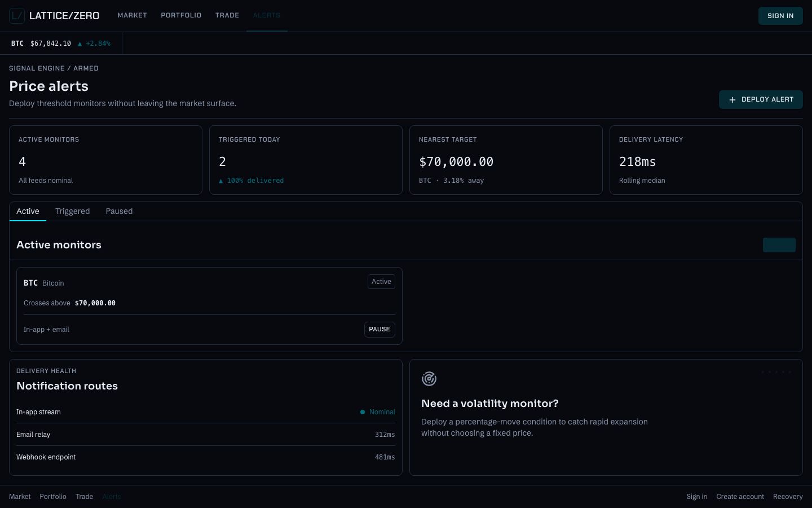Open the footer Sign in link

click(x=697, y=497)
